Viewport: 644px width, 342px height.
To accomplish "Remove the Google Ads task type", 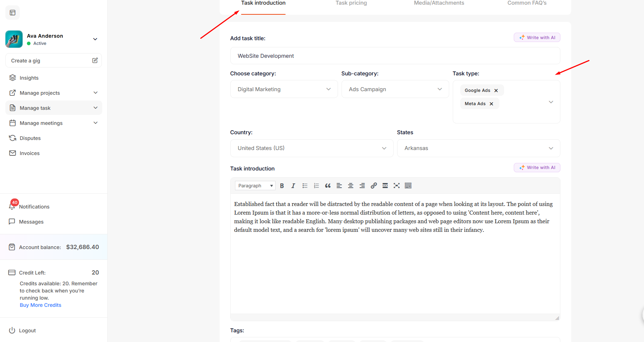I will point(496,90).
